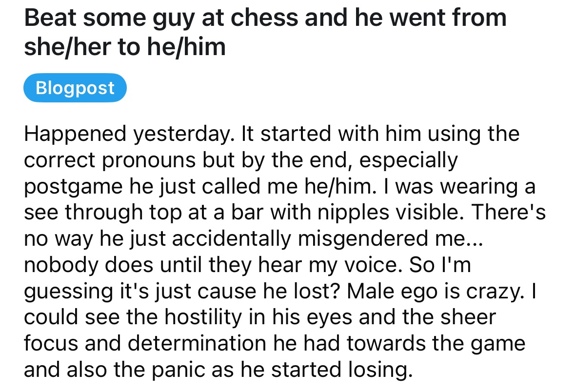Click the phrase 'see through top'
This screenshot has height=392, width=575.
(103, 213)
